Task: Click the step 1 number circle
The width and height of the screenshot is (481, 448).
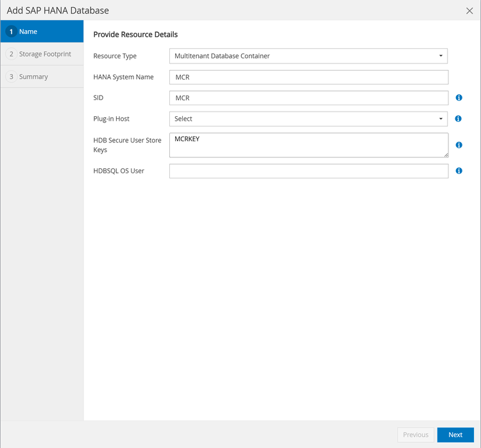Action: coord(12,31)
